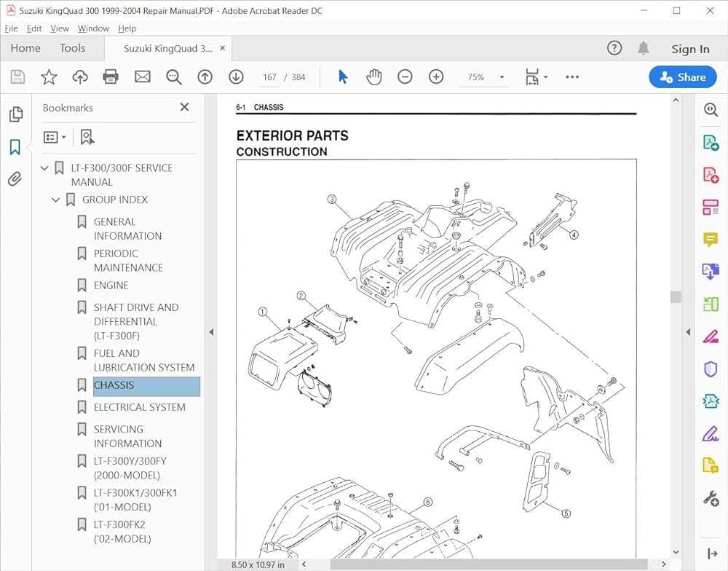The height and width of the screenshot is (571, 728).
Task: Click the upload to cloud icon
Action: coord(80,76)
